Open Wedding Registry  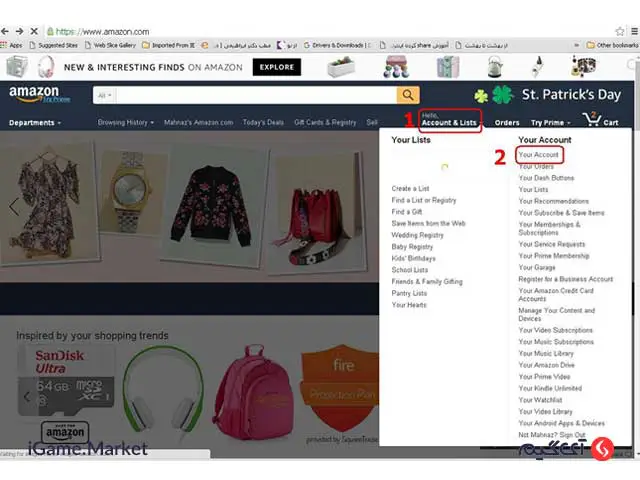(417, 235)
